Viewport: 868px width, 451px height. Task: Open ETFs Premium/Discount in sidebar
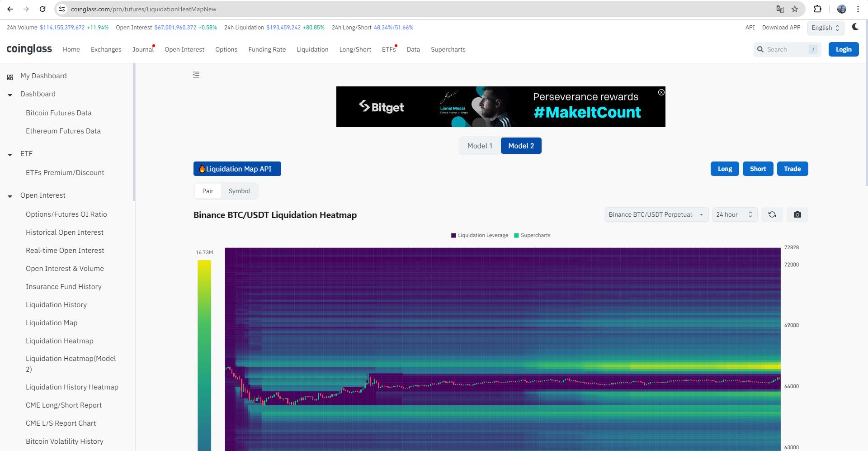(x=65, y=172)
